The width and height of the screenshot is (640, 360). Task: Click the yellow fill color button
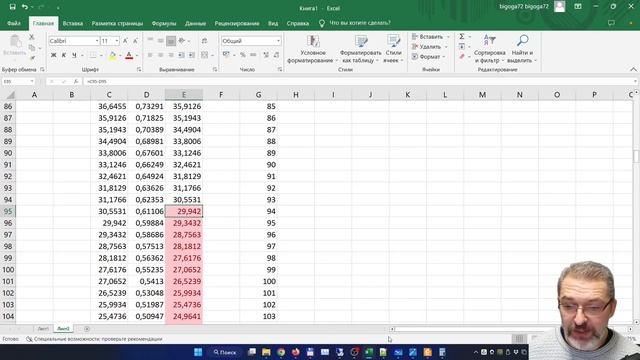tap(113, 55)
